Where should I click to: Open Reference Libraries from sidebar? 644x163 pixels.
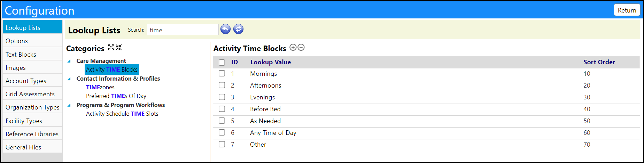32,134
